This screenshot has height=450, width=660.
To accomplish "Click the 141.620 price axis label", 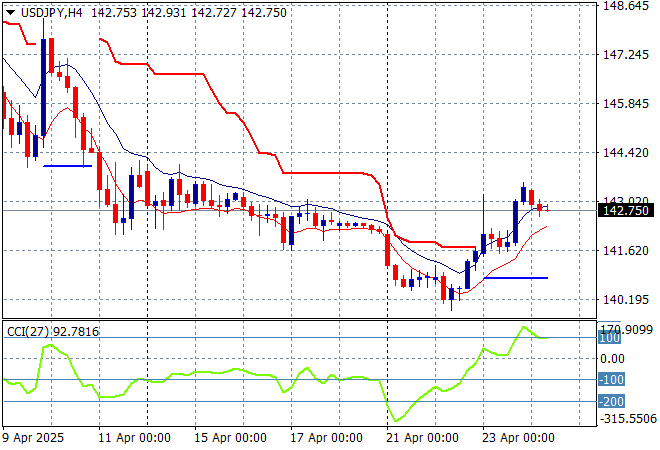I will point(626,250).
